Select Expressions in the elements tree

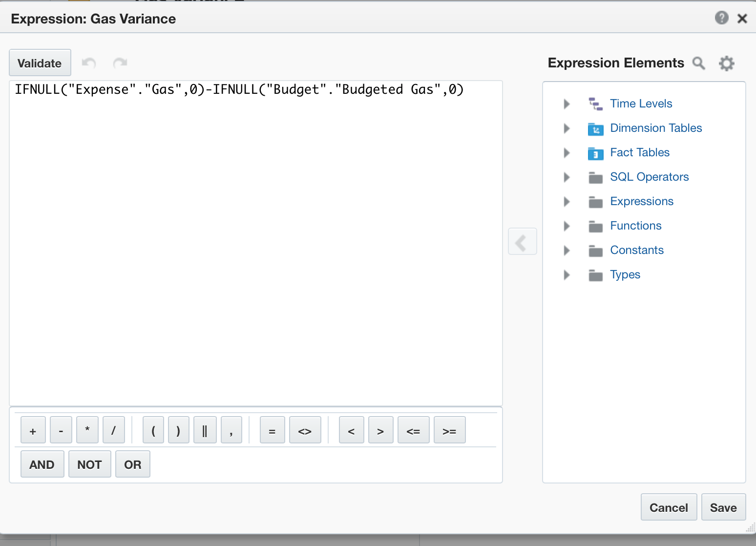point(641,201)
